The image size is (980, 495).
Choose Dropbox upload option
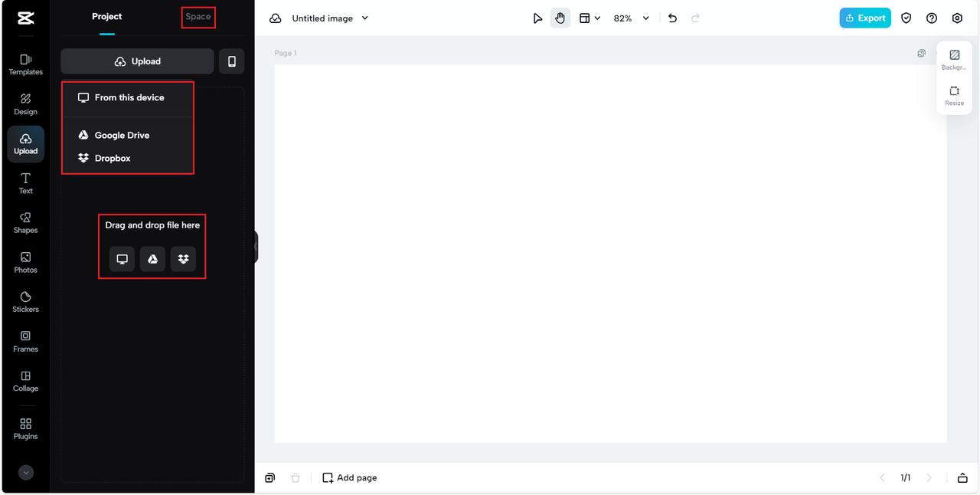pos(128,159)
